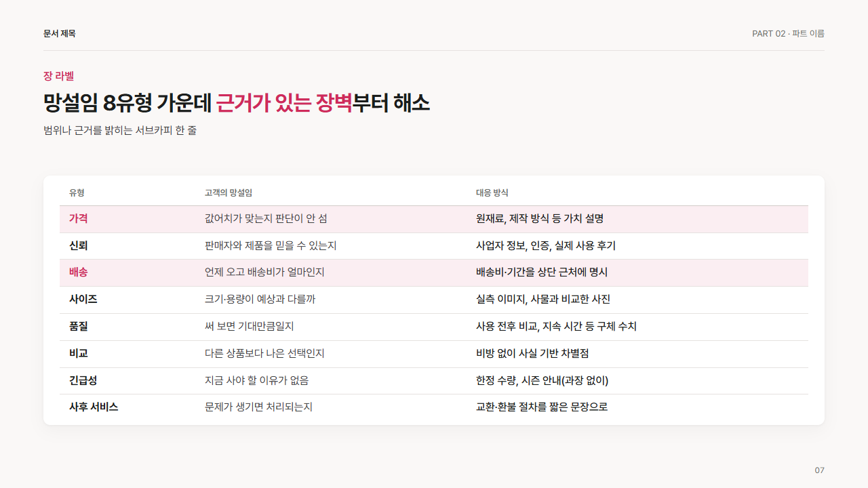Select the '장 라벨' chapter label
Image resolution: width=868 pixels, height=488 pixels.
click(x=58, y=76)
